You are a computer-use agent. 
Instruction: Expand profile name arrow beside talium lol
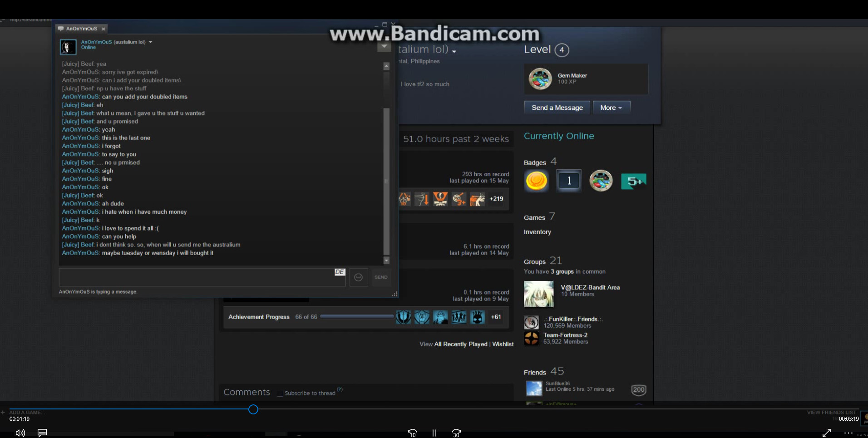[x=454, y=51]
